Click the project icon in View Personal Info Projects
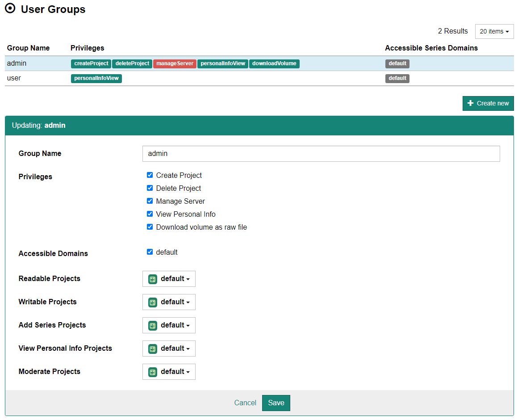This screenshot has height=420, width=518. (152, 348)
